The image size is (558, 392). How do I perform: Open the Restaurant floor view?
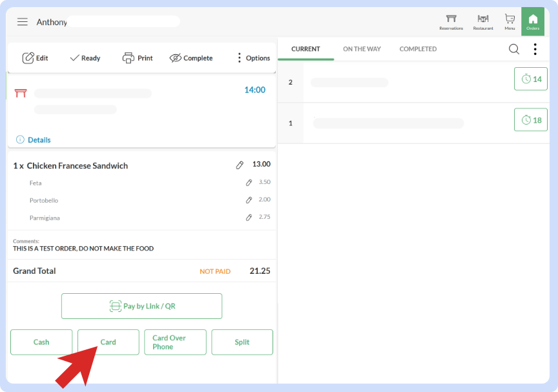(482, 21)
